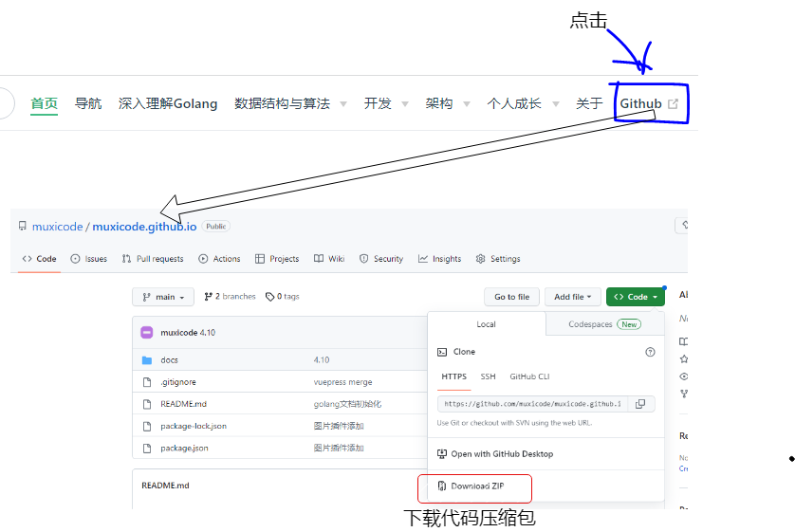Click the branches icon showing 2 branches

[209, 297]
